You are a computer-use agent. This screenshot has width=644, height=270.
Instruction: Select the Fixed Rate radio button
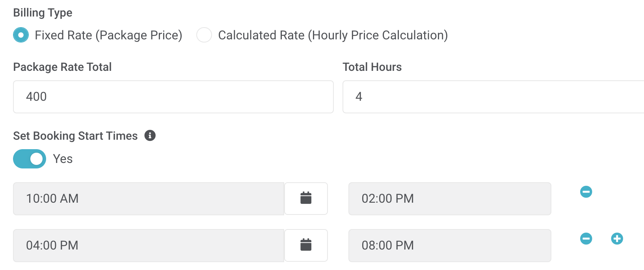[x=21, y=35]
